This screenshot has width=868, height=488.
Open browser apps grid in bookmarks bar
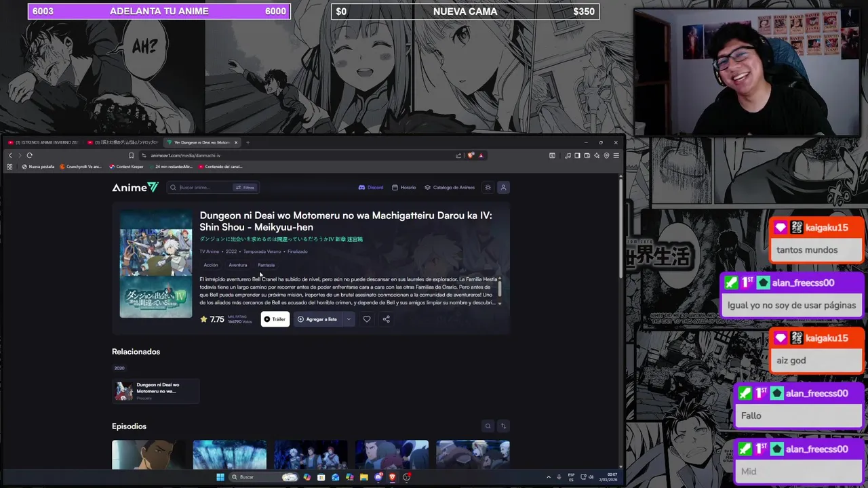pos(9,167)
